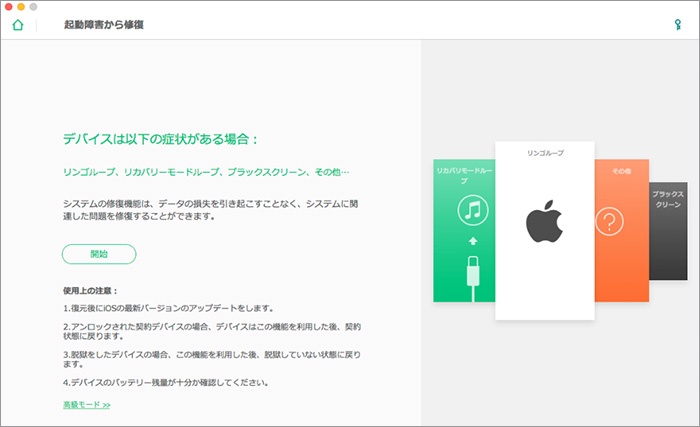Viewport: 700px width, 427px height.
Task: Open the license key icon
Action: click(x=678, y=25)
